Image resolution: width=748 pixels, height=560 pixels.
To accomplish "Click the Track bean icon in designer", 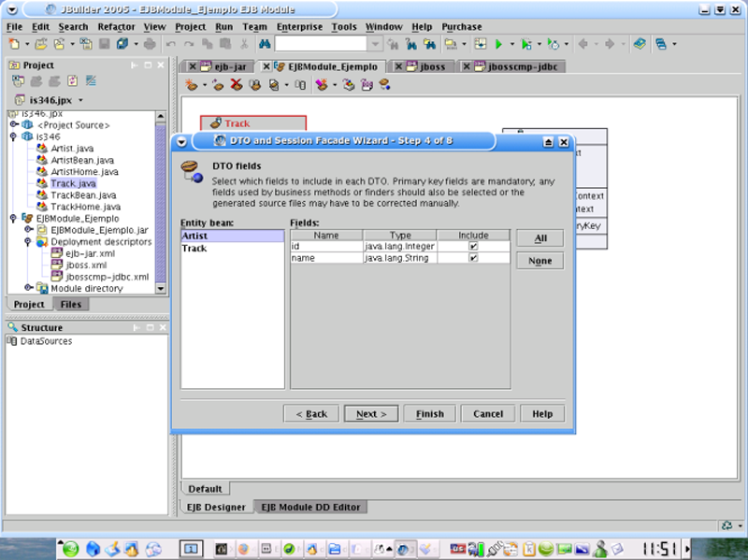I will tap(215, 123).
